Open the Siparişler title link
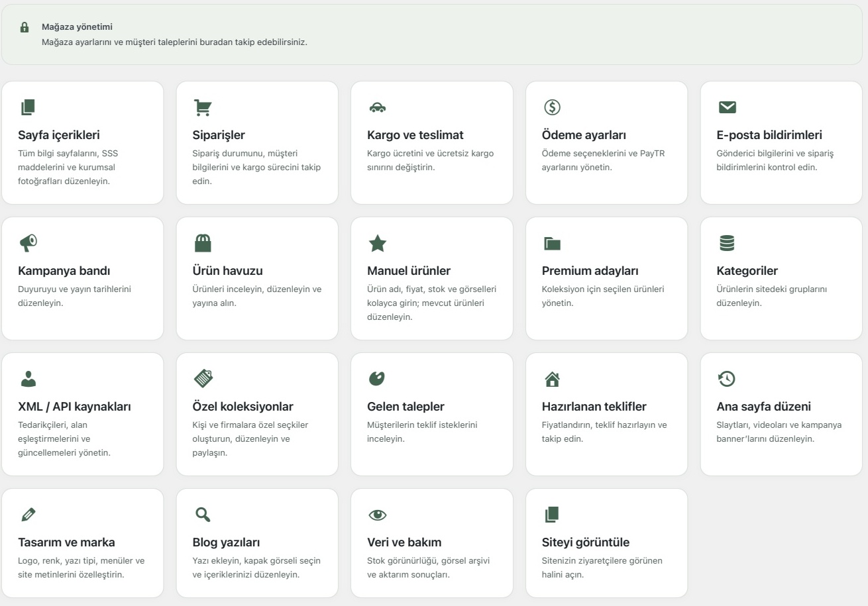This screenshot has height=606, width=868. pyautogui.click(x=219, y=135)
